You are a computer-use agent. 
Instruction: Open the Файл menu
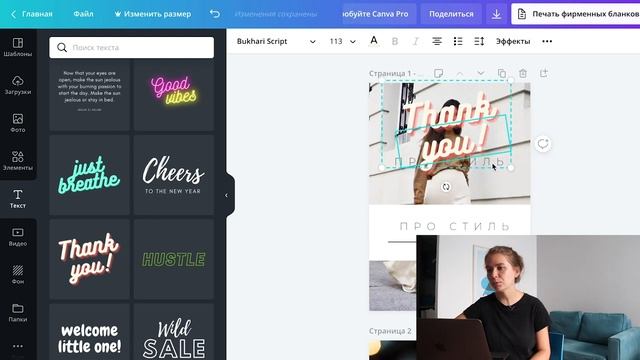[x=83, y=14]
